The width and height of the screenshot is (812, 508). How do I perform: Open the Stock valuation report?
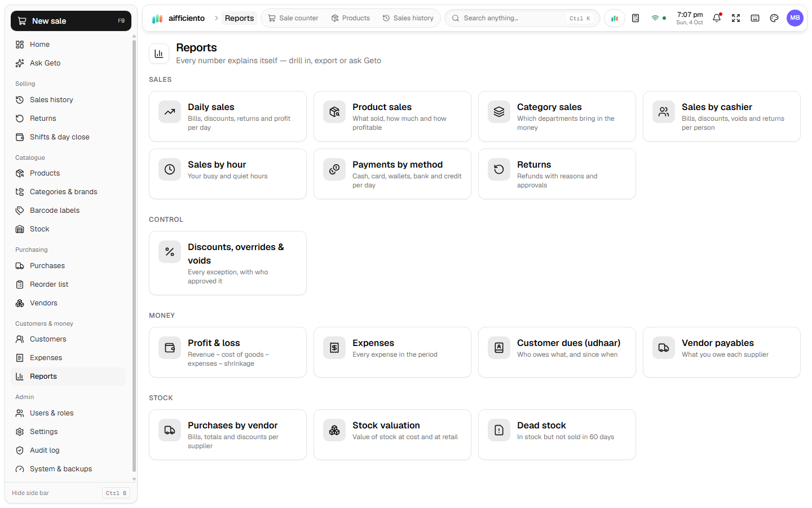pos(392,435)
